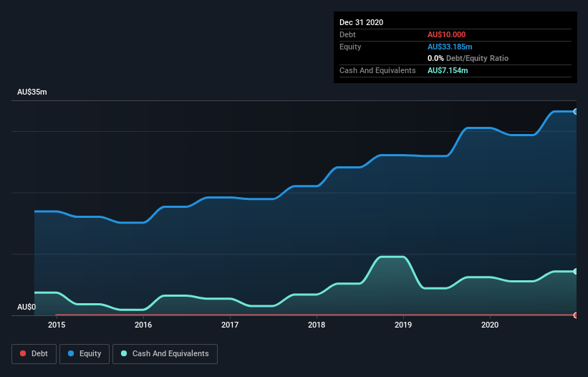Click the AU$10.000 debt value

pos(446,34)
